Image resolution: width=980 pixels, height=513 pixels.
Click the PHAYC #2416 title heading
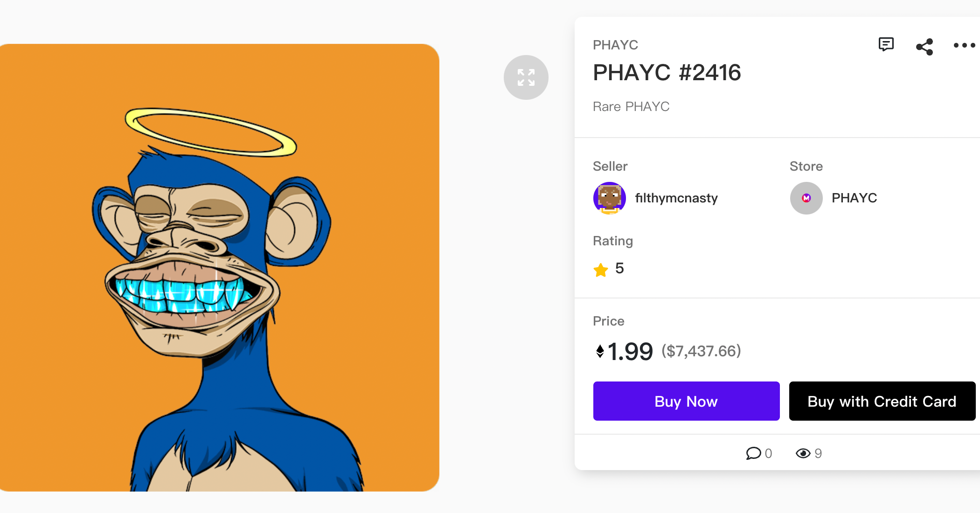667,73
